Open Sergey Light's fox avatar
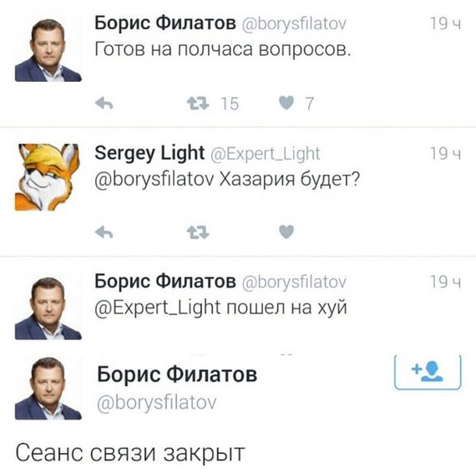The width and height of the screenshot is (476, 473). click(x=48, y=177)
